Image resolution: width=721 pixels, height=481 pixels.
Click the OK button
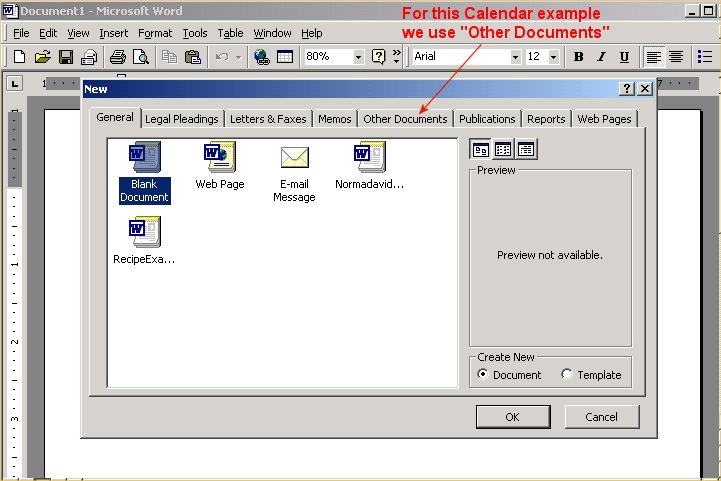512,417
